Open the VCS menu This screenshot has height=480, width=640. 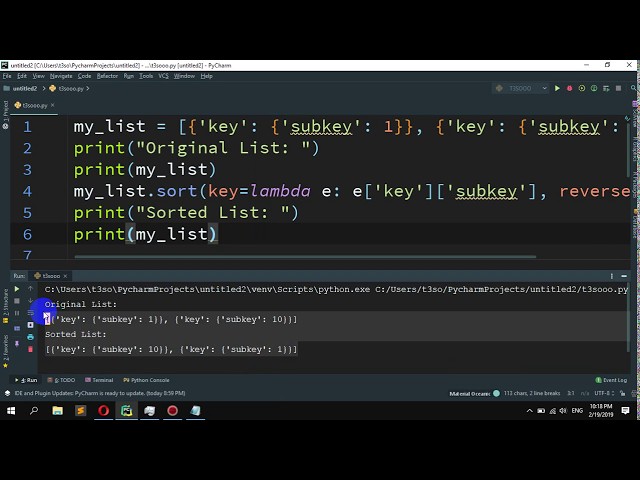(163, 76)
